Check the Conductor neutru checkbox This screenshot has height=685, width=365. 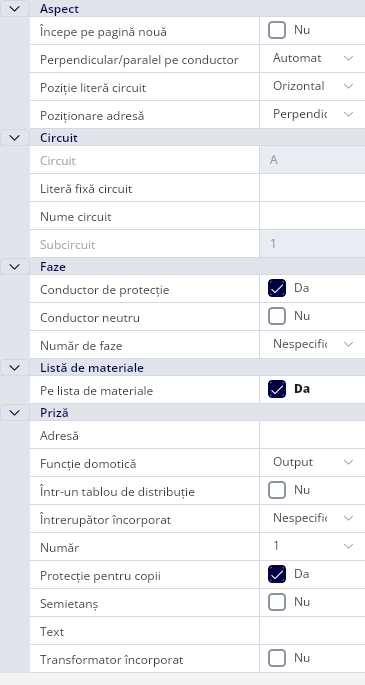point(277,316)
